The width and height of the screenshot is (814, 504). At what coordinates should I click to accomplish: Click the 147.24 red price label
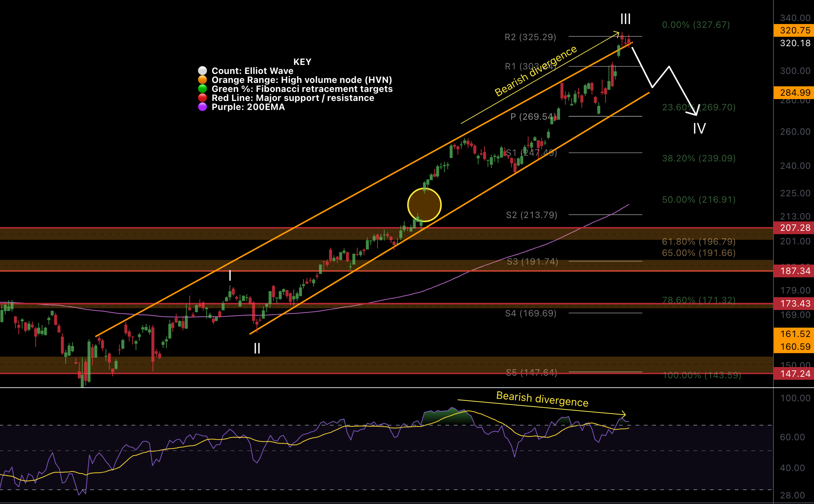(x=794, y=374)
